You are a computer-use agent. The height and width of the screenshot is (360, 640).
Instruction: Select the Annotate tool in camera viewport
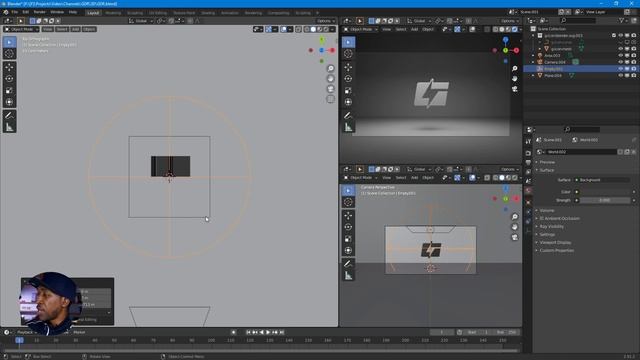[x=348, y=264]
